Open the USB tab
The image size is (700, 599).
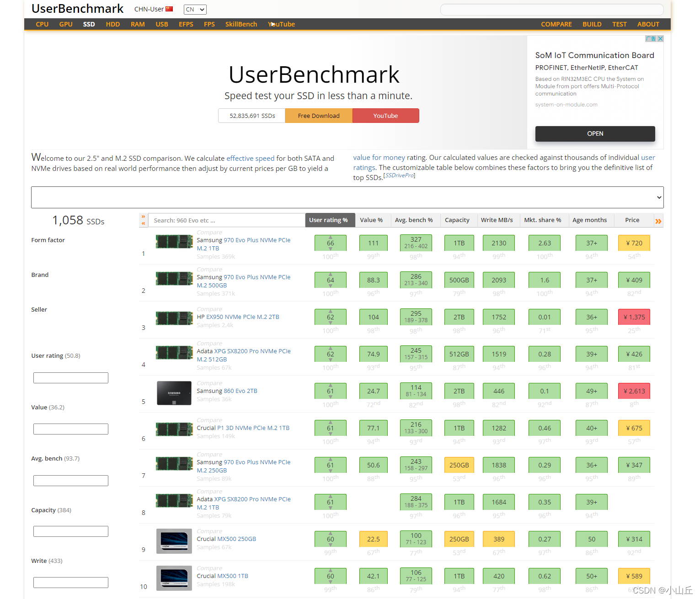(x=162, y=24)
